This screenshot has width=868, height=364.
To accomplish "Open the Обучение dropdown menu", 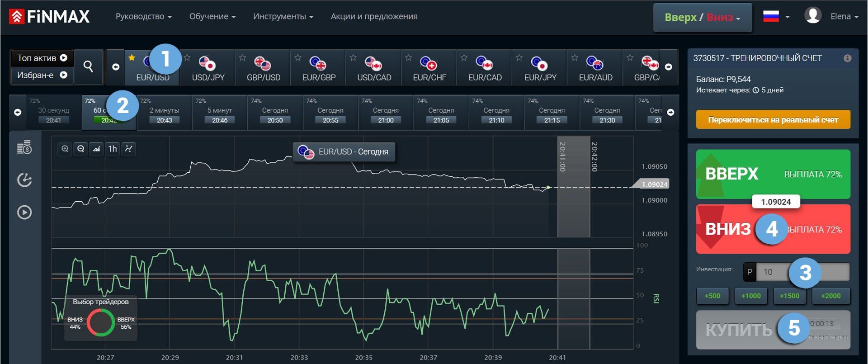I will [212, 16].
